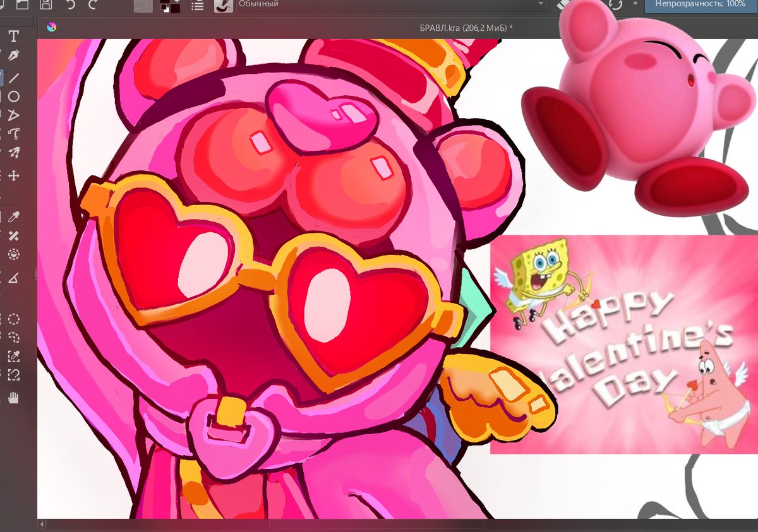The image size is (758, 532).
Task: Select the Text tool
Action: click(13, 35)
